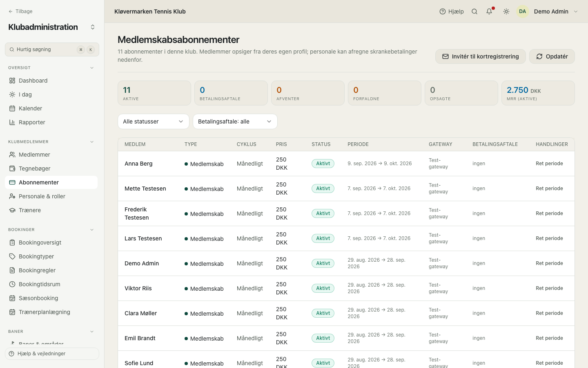Click the Trænere graduation cap icon
The height and width of the screenshot is (368, 588).
pyautogui.click(x=12, y=210)
